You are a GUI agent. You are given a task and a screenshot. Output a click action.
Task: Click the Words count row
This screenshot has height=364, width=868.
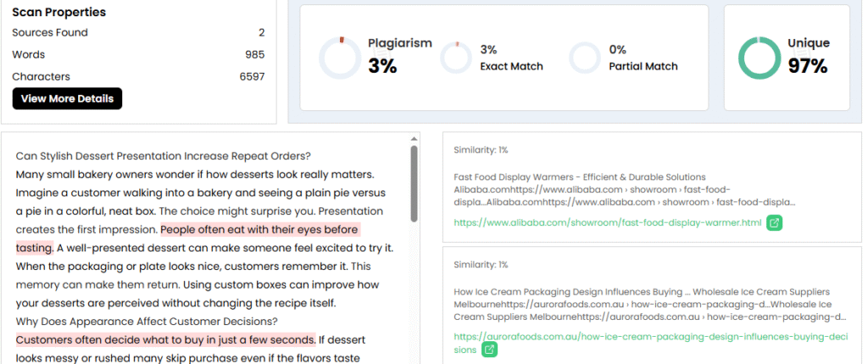coord(138,55)
